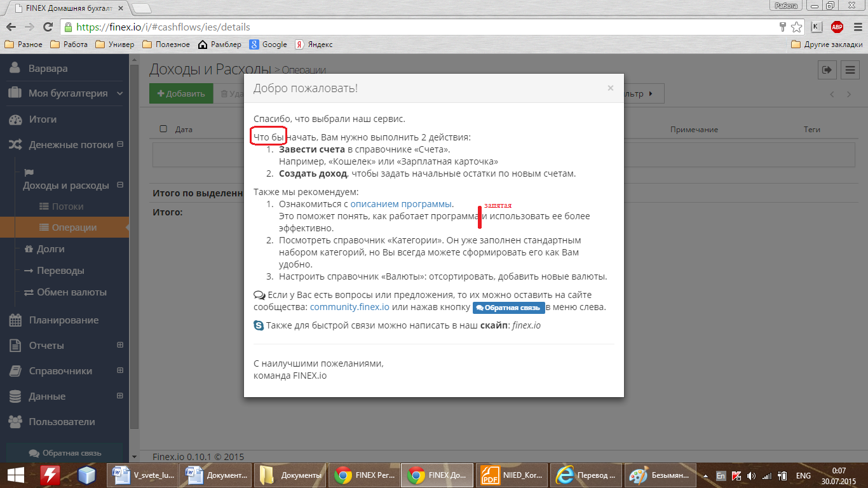Viewport: 868px width, 488px height.
Task: Click the Примечание column header
Action: click(694, 129)
